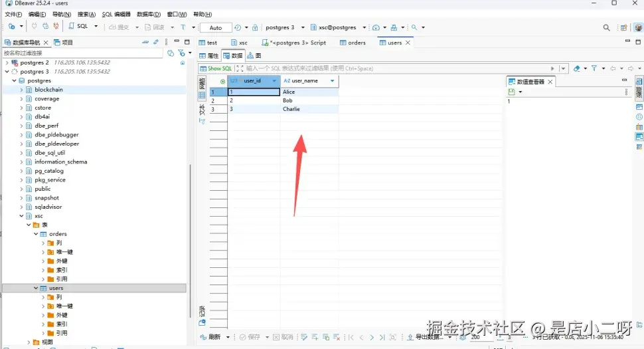This screenshot has height=349, width=644.
Task: Switch to the orders editor tab
Action: pyautogui.click(x=353, y=43)
